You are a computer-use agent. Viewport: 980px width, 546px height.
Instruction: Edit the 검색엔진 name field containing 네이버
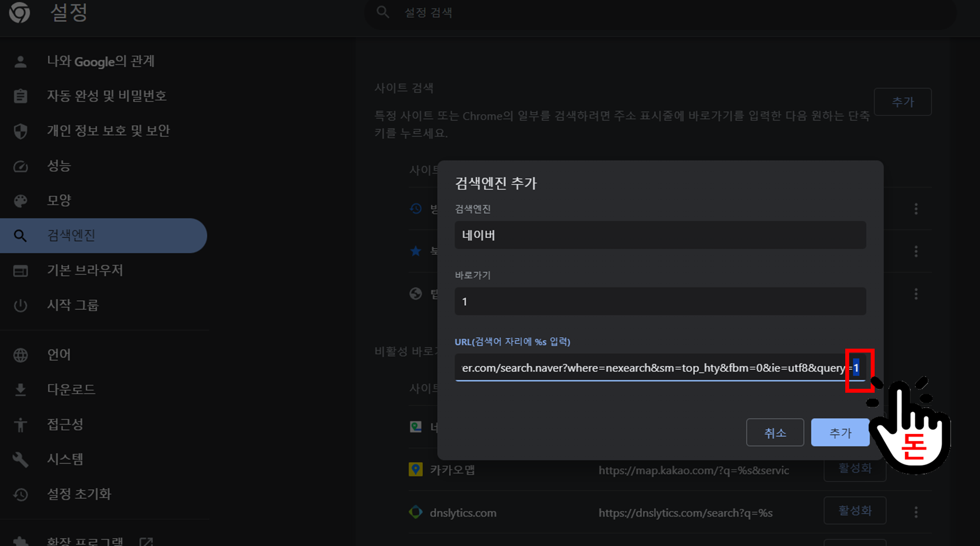[660, 235]
